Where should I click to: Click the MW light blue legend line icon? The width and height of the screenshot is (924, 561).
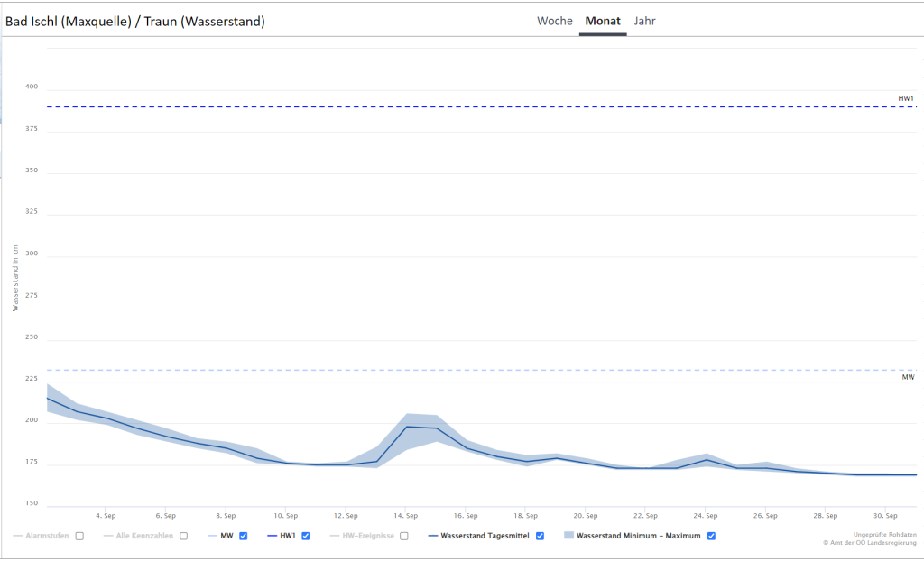[212, 536]
